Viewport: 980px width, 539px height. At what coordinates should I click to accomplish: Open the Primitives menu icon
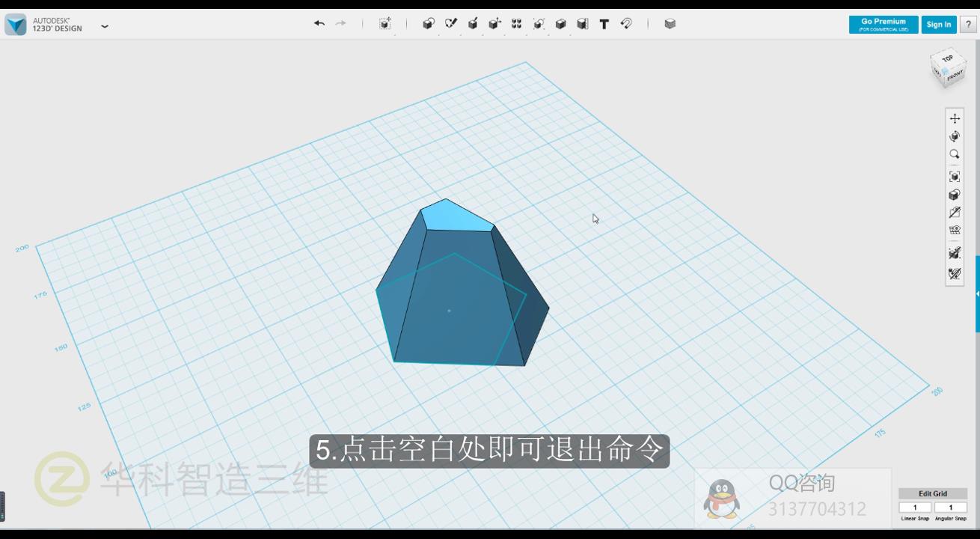coord(429,24)
